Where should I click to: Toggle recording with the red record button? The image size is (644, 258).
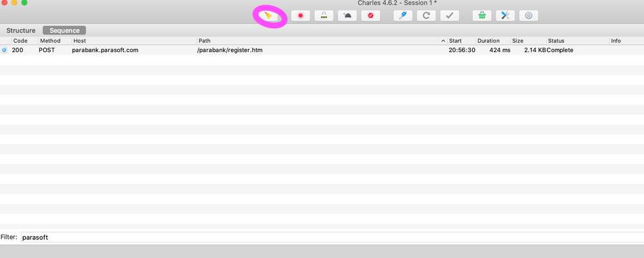301,15
